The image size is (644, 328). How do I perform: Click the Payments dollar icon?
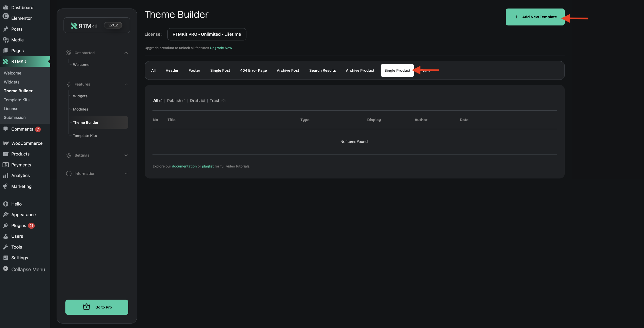click(x=6, y=165)
